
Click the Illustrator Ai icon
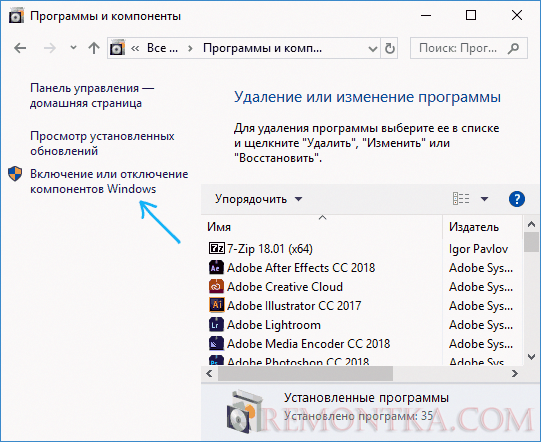tap(217, 305)
